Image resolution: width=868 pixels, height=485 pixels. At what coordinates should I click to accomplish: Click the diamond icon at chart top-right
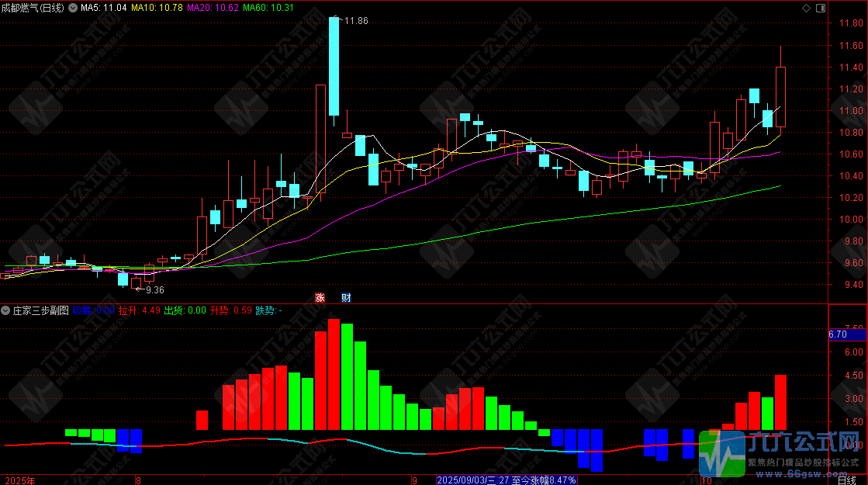[x=806, y=8]
